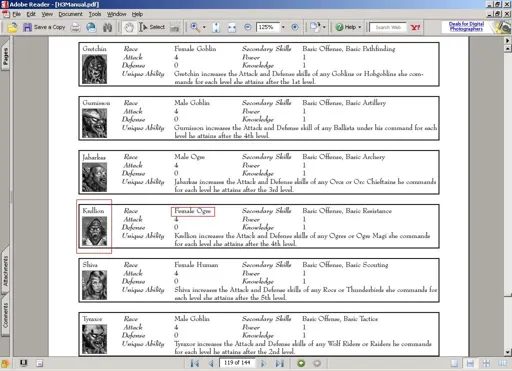The width and height of the screenshot is (512, 371).
Task: Click the rotate/page view icon
Action: [315, 27]
